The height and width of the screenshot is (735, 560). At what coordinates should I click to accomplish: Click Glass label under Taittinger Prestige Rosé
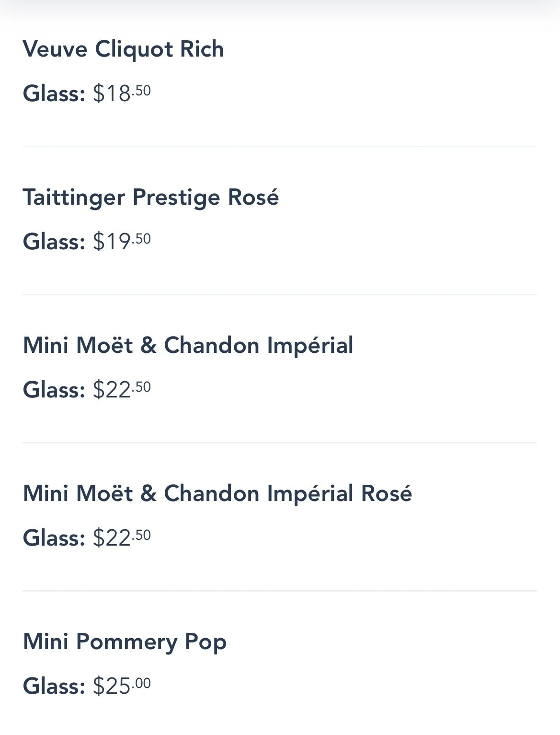pos(54,241)
